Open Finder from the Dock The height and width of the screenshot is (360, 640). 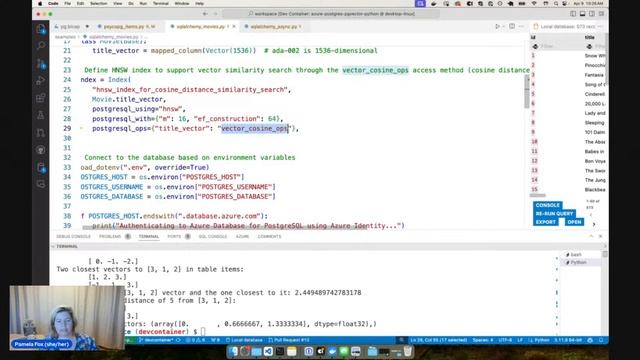pyautogui.click(x=233, y=351)
